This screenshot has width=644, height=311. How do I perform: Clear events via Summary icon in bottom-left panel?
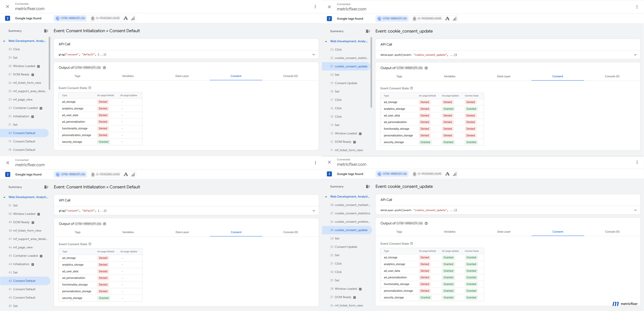[46, 187]
